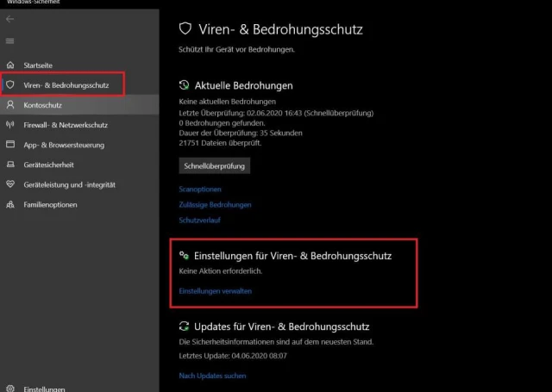The height and width of the screenshot is (392, 552).
Task: Open Familienoptionen section
Action: point(50,204)
